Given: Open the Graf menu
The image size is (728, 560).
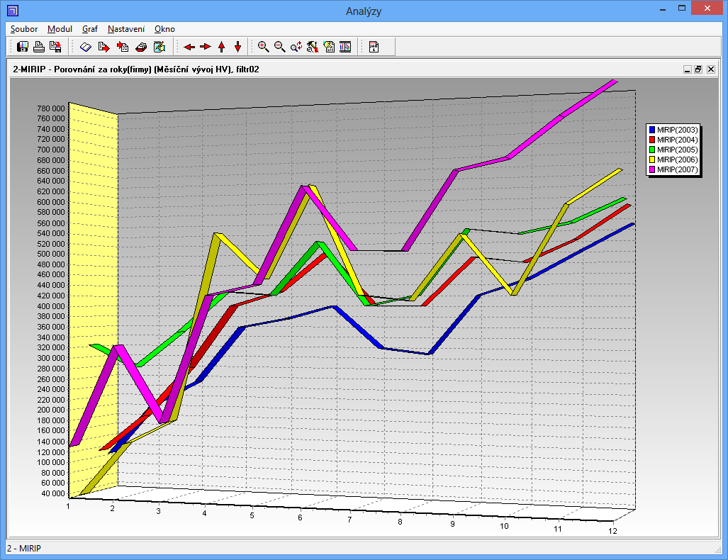Looking at the screenshot, I should point(90,29).
